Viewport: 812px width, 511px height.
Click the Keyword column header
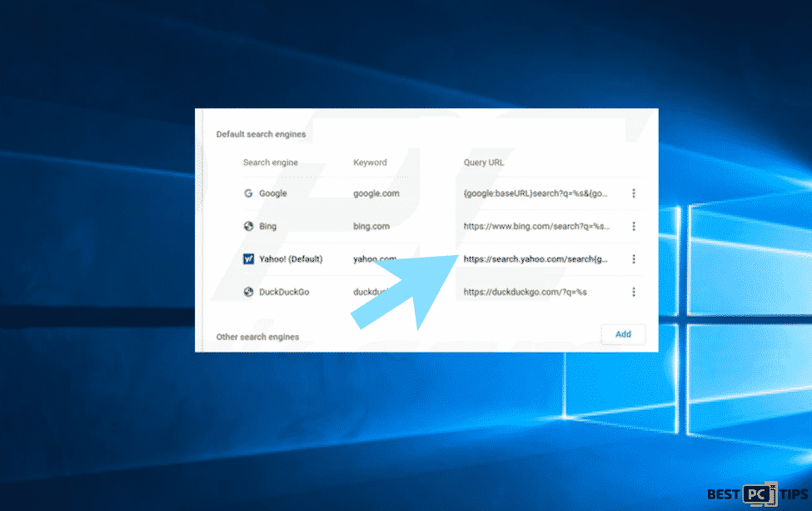[x=370, y=163]
